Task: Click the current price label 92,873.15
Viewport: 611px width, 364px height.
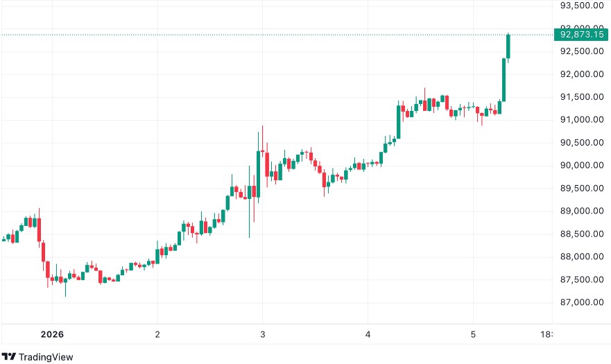Action: point(579,34)
